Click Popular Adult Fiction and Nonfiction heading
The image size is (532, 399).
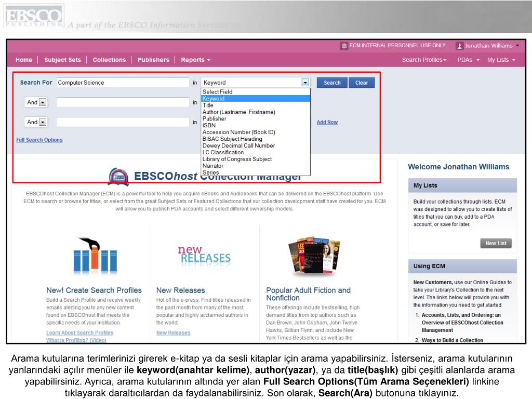tap(309, 294)
